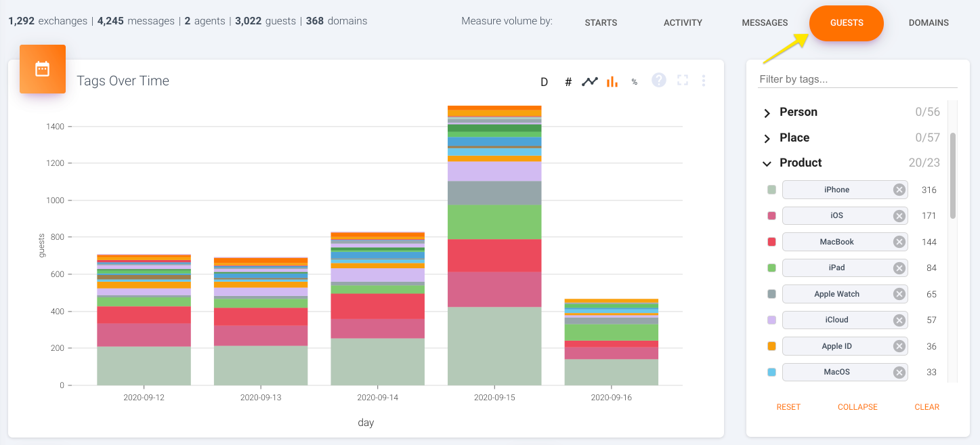Remove the iPhone tag filter
Image resolution: width=980 pixels, height=445 pixels.
pyautogui.click(x=899, y=190)
